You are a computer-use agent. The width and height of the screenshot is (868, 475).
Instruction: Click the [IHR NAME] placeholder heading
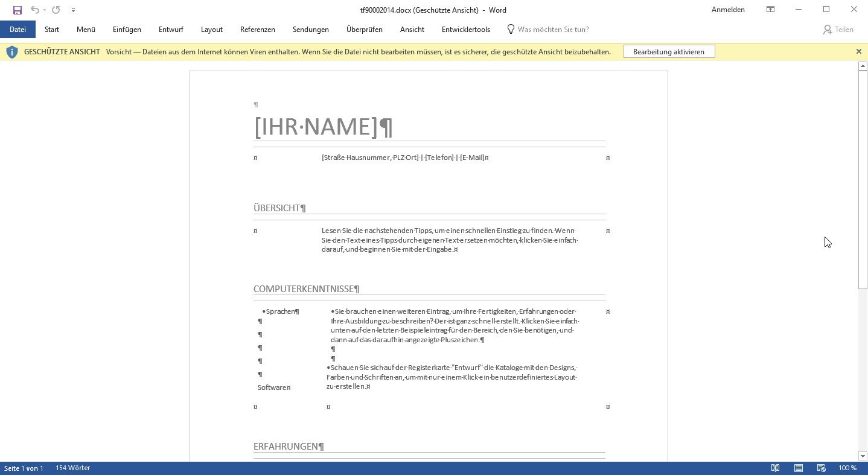324,127
